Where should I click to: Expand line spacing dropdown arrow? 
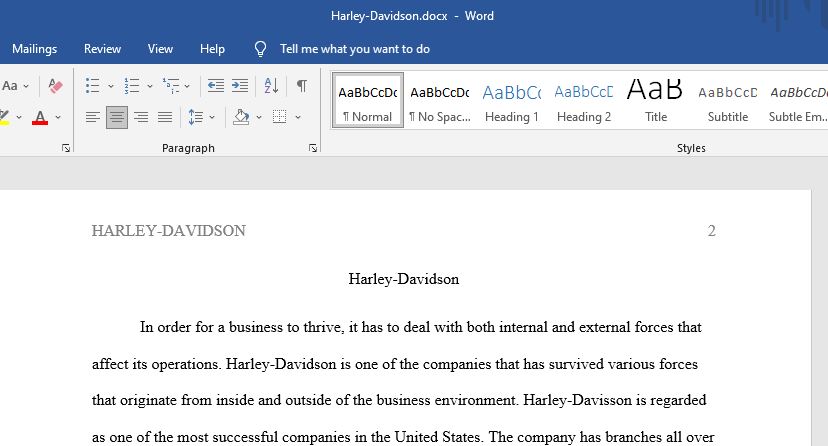pos(212,117)
